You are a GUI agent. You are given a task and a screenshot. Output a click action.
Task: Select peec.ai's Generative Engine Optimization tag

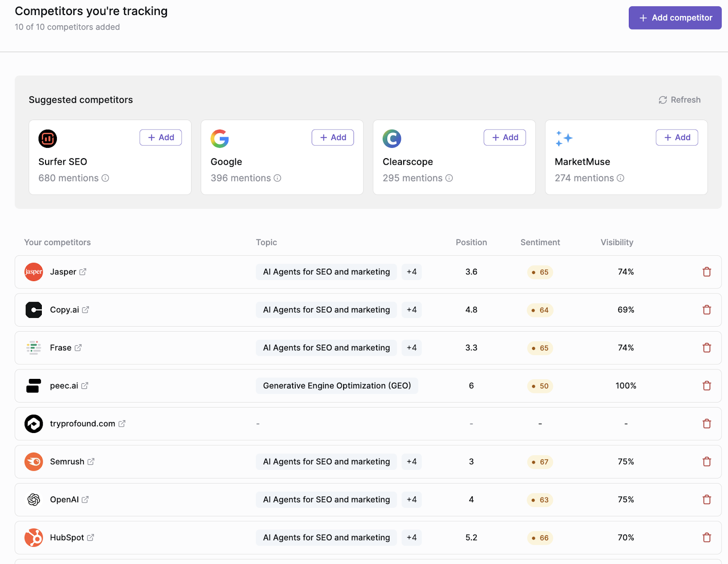click(x=337, y=386)
